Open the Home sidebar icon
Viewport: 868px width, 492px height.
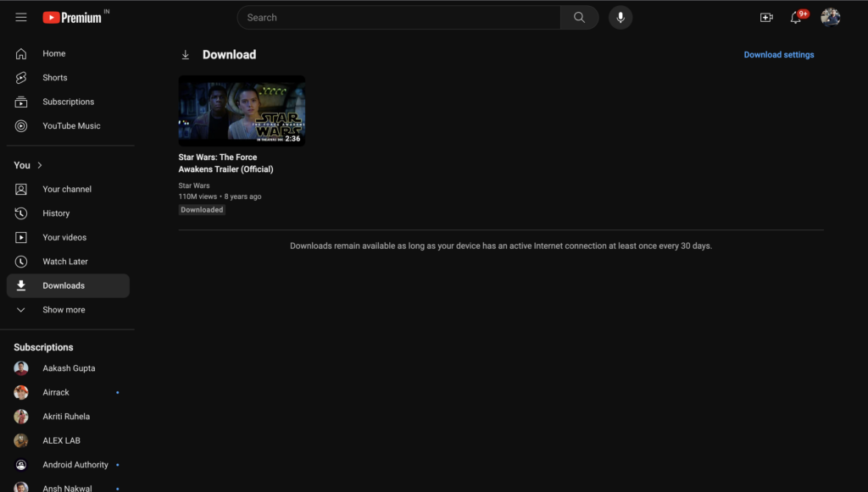click(20, 53)
